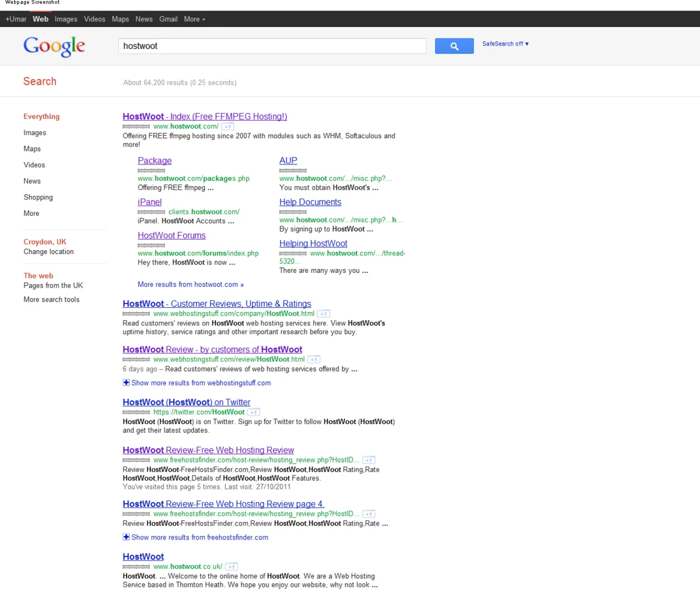Open HostWoot (HostWoot) on Twitter result

click(187, 402)
